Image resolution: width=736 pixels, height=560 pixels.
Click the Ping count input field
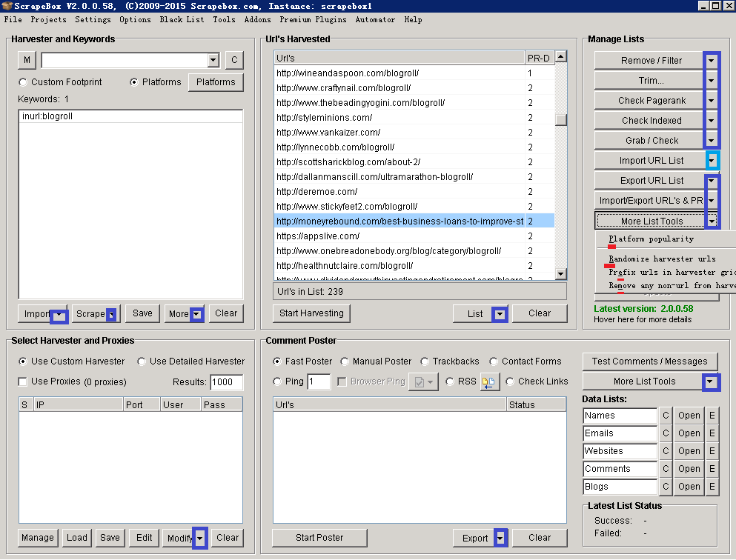[319, 381]
